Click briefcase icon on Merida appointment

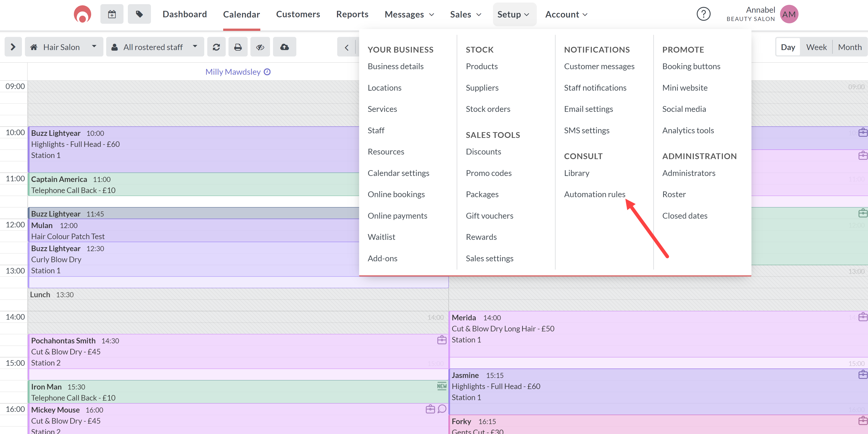click(x=863, y=317)
